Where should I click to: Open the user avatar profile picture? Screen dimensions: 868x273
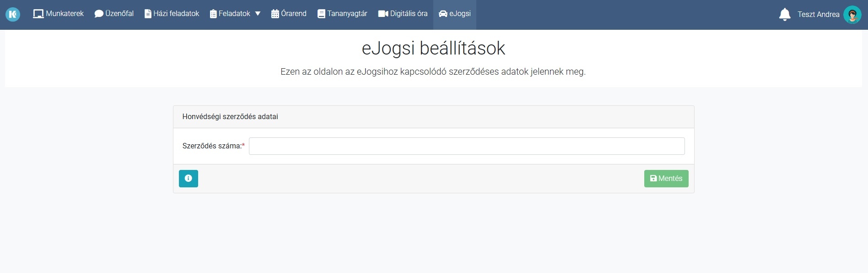pyautogui.click(x=852, y=15)
